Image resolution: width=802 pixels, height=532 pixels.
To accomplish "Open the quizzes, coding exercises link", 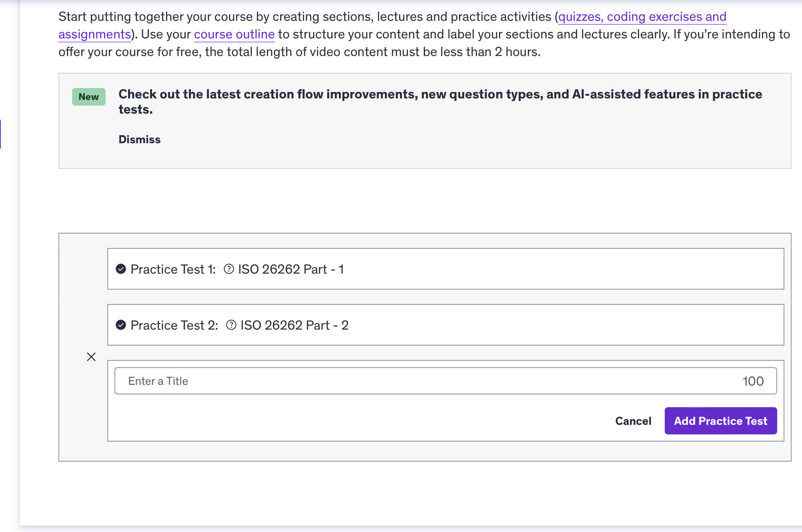I will (x=642, y=17).
